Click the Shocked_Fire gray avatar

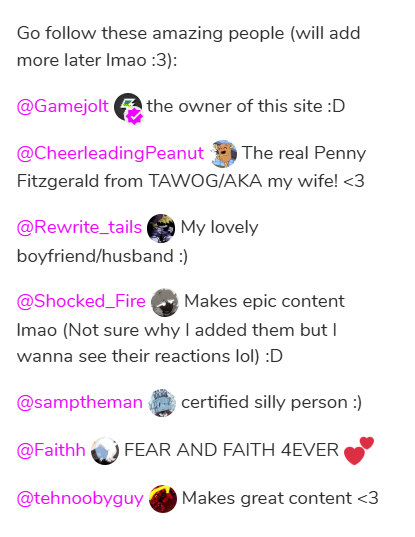[165, 302]
